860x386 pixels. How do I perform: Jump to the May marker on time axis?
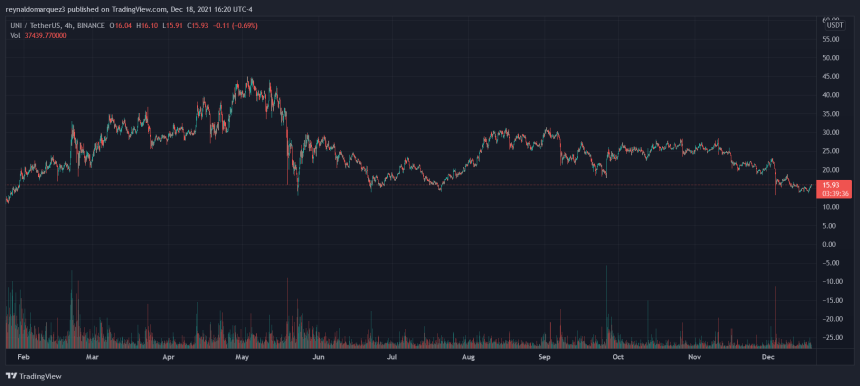click(242, 357)
